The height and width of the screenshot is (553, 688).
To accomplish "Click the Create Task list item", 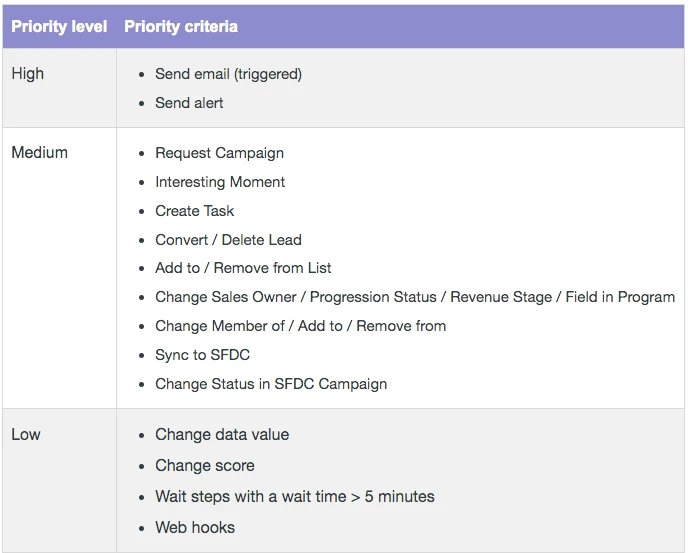I will coord(194,211).
